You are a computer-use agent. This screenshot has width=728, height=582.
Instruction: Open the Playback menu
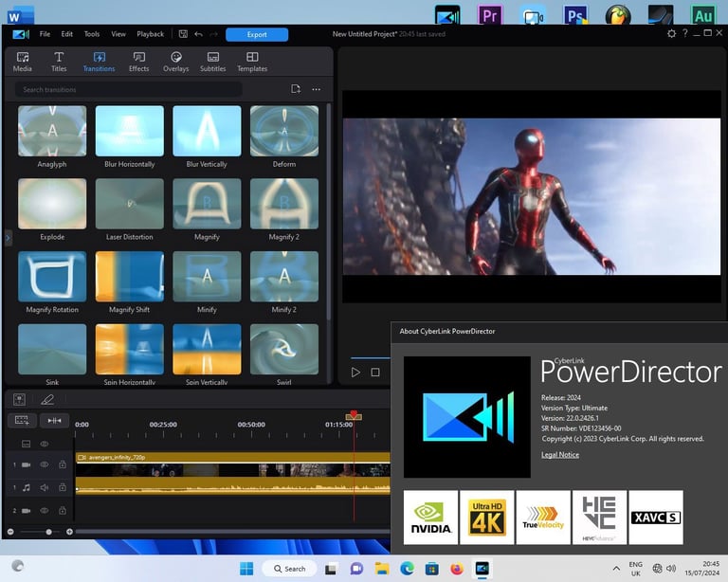[x=150, y=34]
